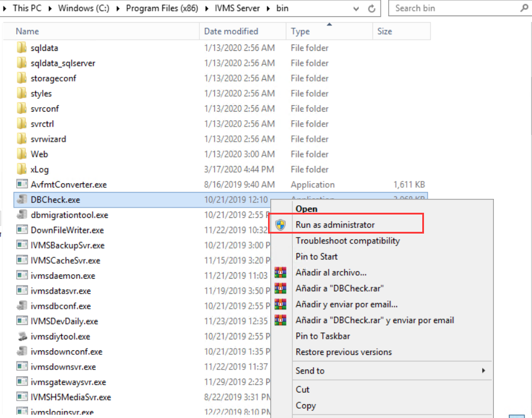
Task: Select the styles folder icon
Action: (22, 93)
